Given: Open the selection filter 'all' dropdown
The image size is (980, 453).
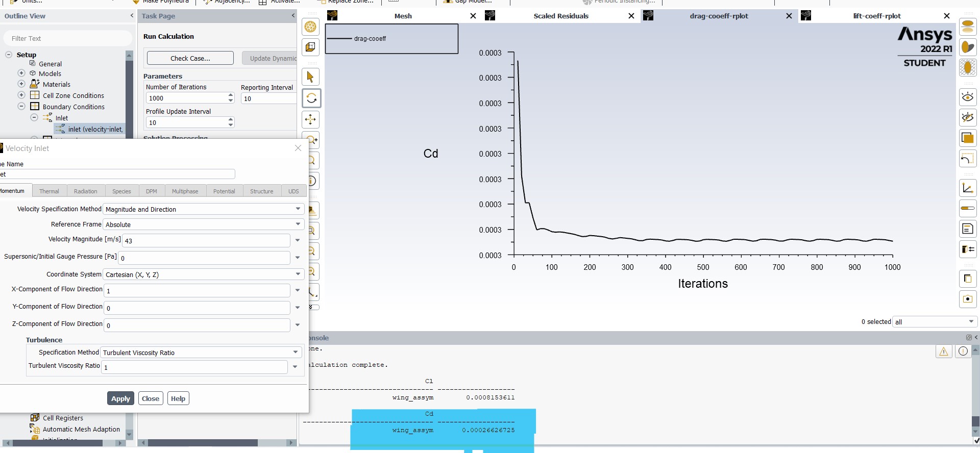Looking at the screenshot, I should coord(935,322).
